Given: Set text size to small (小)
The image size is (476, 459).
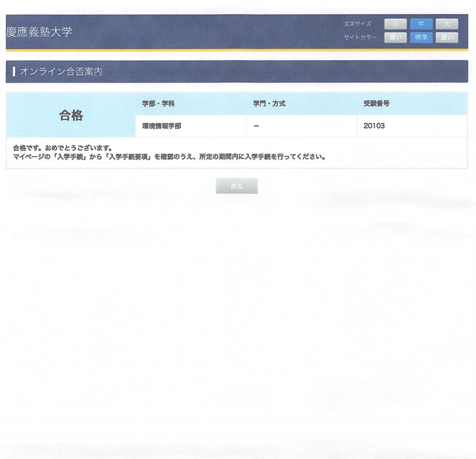Looking at the screenshot, I should 395,24.
